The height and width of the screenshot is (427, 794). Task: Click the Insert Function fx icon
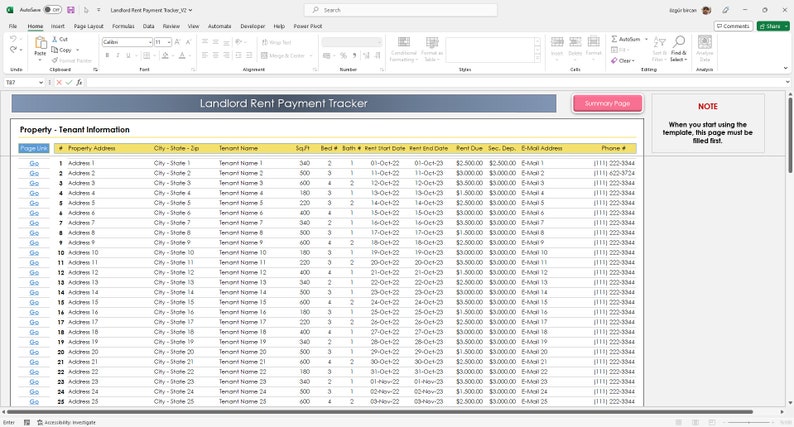click(x=79, y=82)
